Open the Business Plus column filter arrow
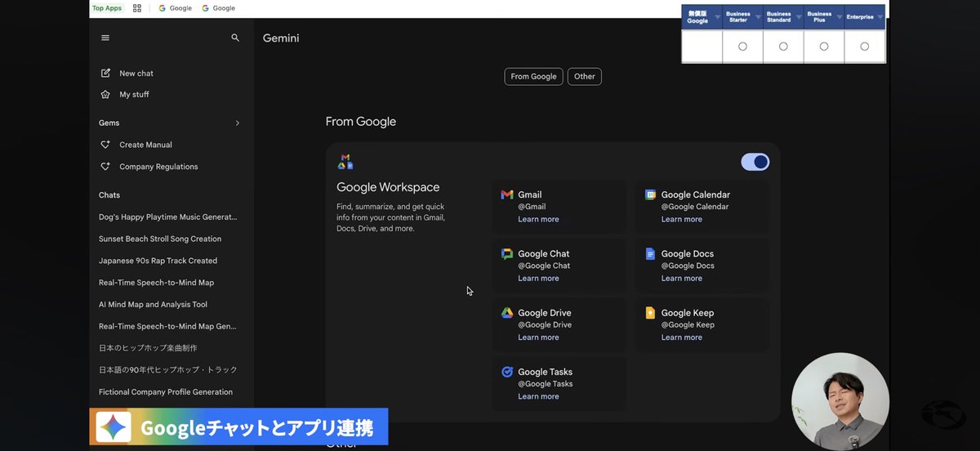 pyautogui.click(x=840, y=17)
